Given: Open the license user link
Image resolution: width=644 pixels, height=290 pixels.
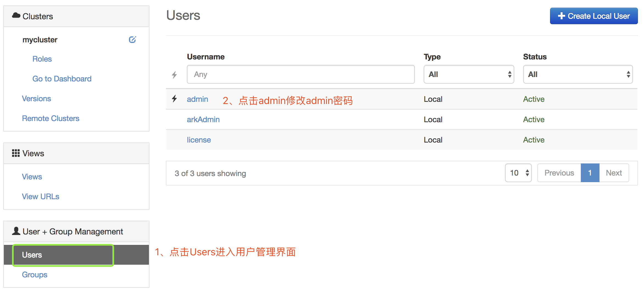Looking at the screenshot, I should (199, 140).
